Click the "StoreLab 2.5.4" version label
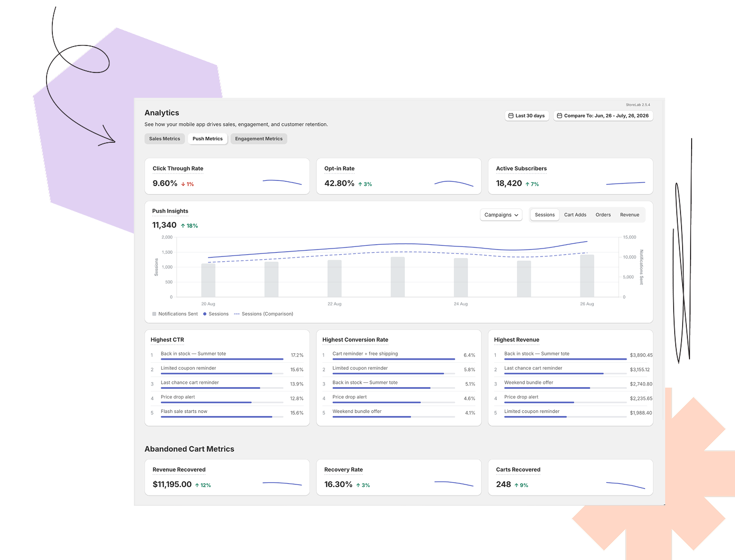This screenshot has height=560, width=735. [x=638, y=105]
